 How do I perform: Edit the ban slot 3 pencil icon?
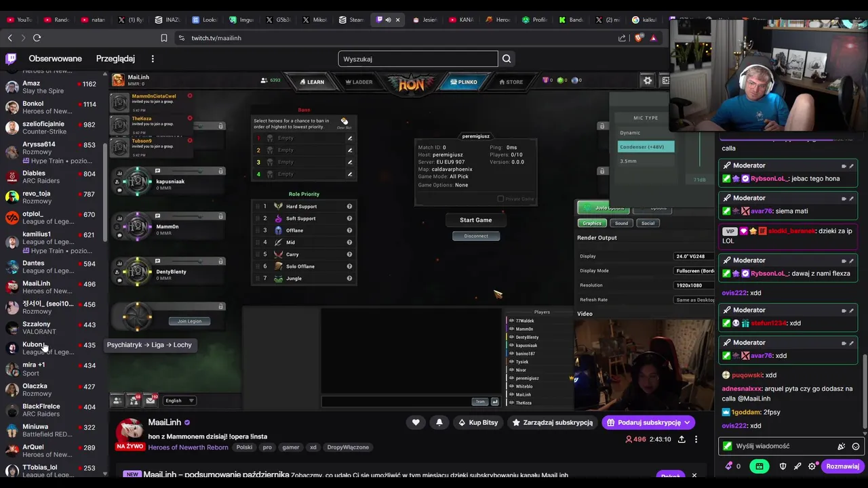(350, 162)
